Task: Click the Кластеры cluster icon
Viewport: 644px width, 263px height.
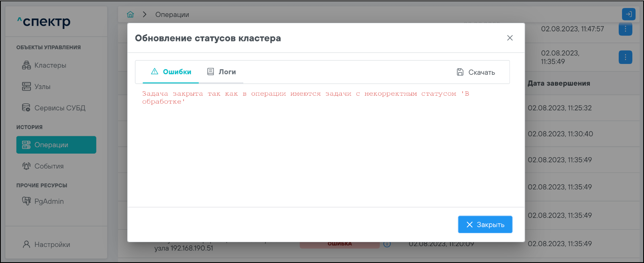Action: click(x=26, y=65)
